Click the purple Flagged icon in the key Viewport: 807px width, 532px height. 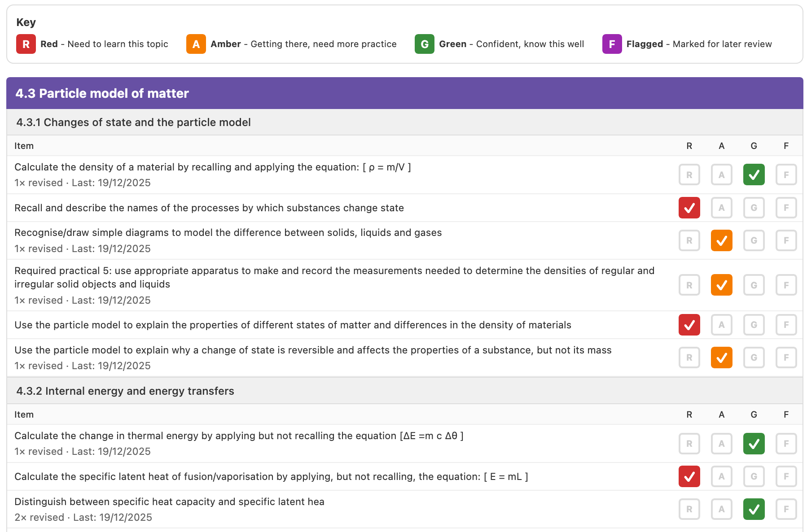[612, 44]
